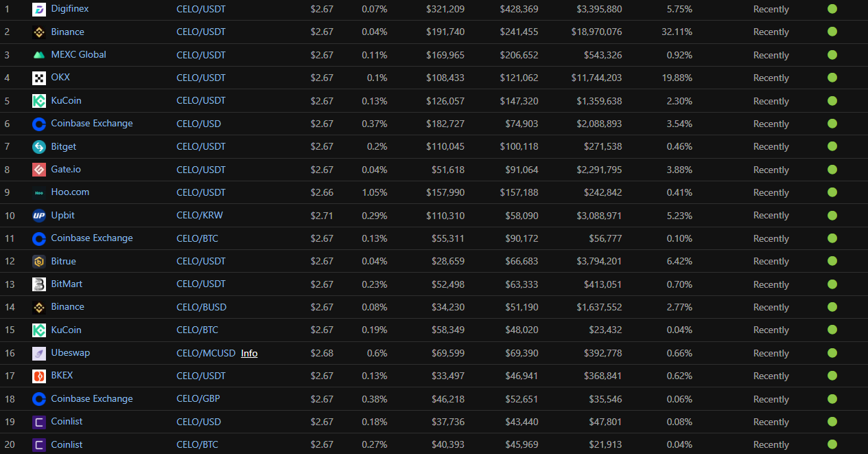Click the $428,369 depth value

[519, 9]
